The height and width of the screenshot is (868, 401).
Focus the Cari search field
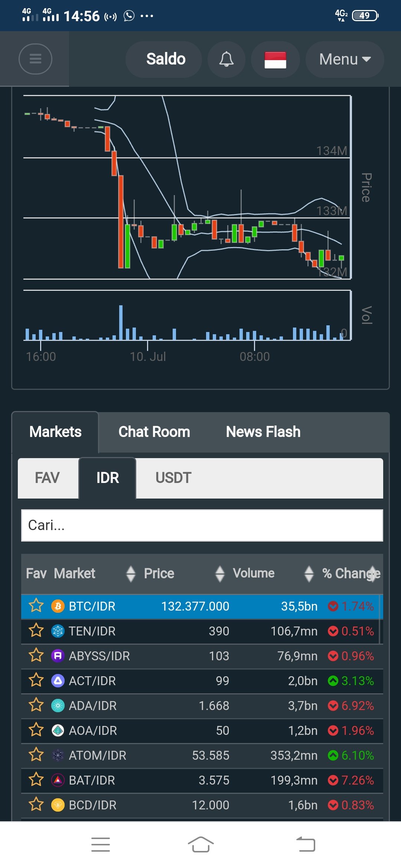coord(202,525)
